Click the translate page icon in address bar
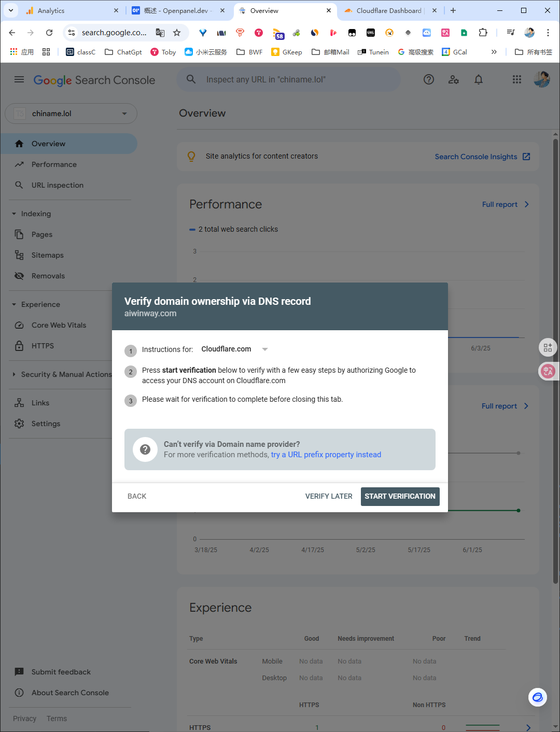 click(x=160, y=33)
